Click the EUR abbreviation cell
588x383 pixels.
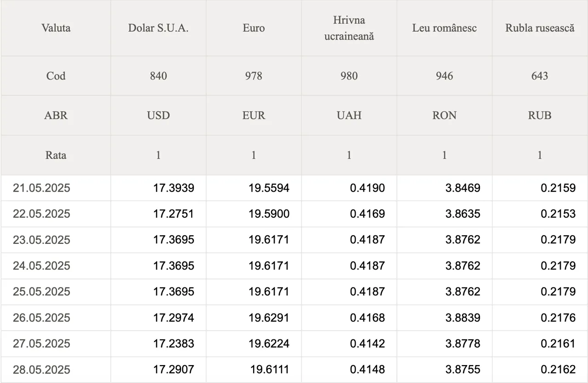point(254,115)
